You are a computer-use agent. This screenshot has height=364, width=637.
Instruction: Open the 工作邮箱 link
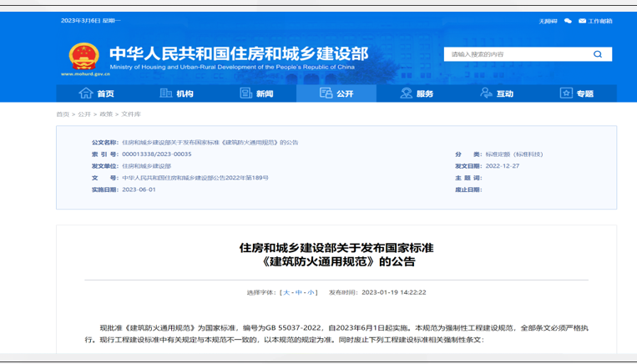pyautogui.click(x=599, y=21)
